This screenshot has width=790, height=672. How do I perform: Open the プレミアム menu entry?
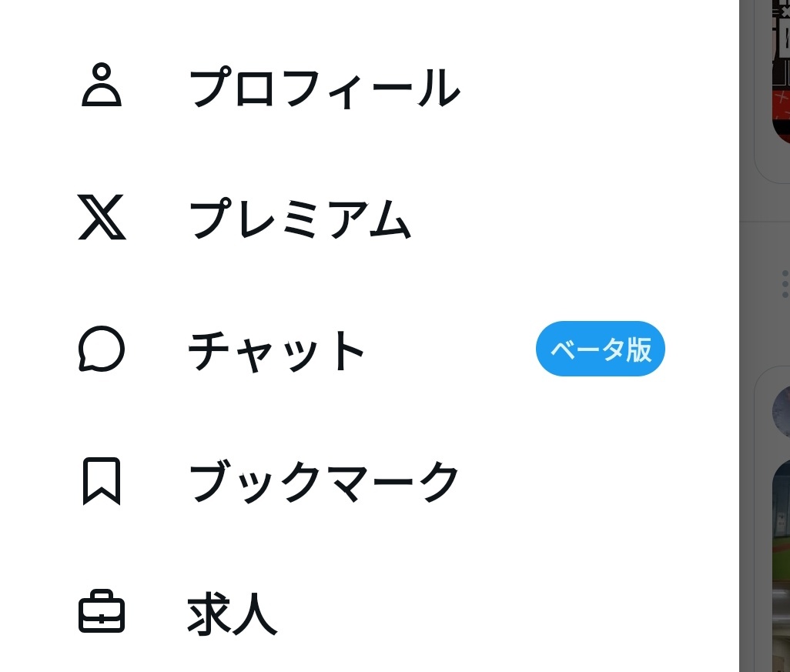[x=300, y=219]
